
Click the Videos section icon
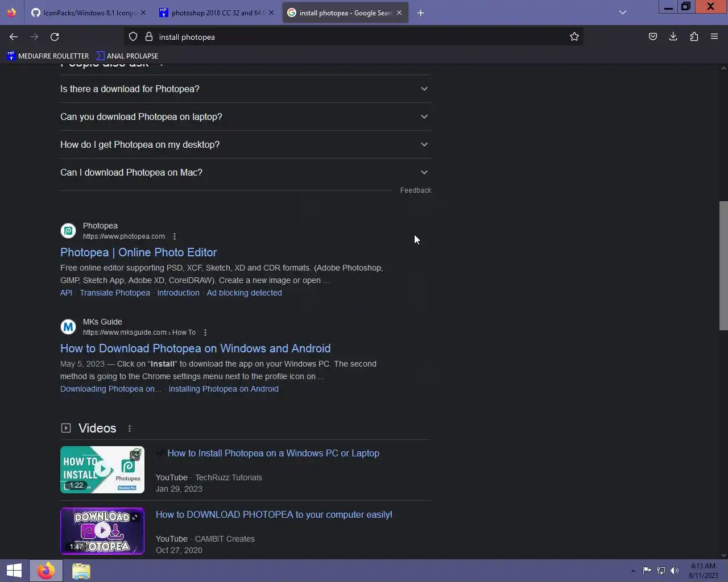pyautogui.click(x=66, y=428)
